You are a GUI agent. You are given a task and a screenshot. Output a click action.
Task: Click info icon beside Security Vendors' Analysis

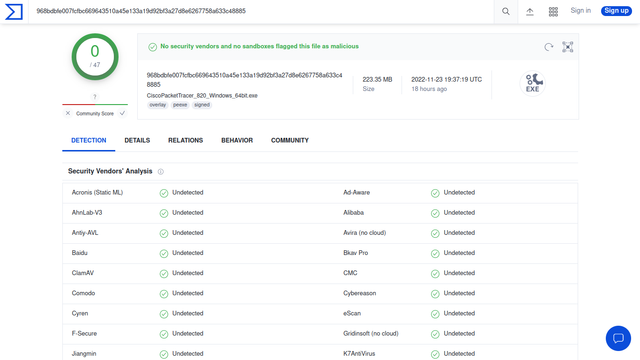click(161, 171)
